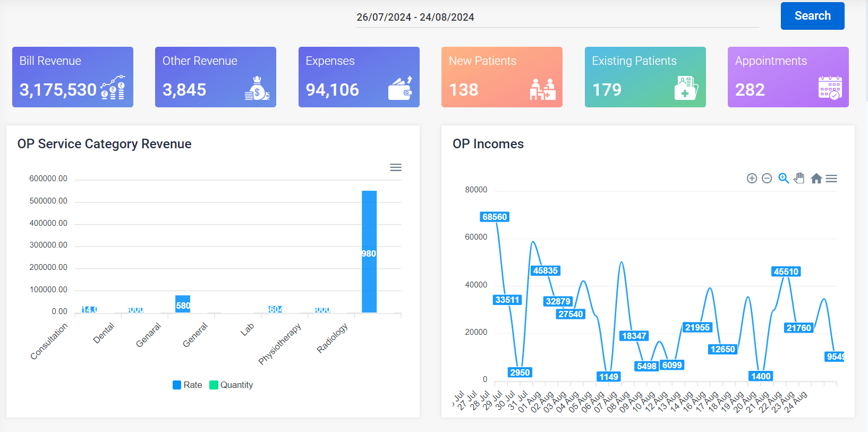Image resolution: width=868 pixels, height=432 pixels.
Task: Click the tall Radiology revenue bar
Action: 369,251
